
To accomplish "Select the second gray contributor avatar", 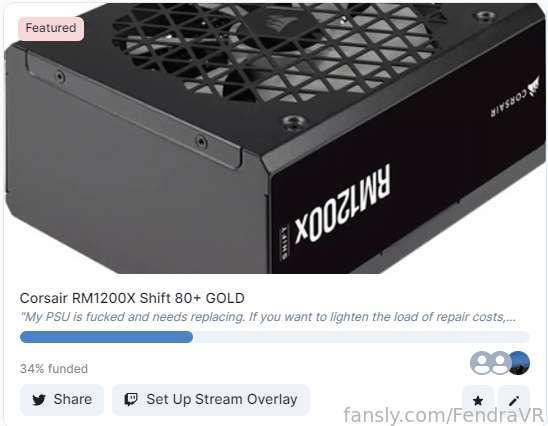I will [499, 363].
